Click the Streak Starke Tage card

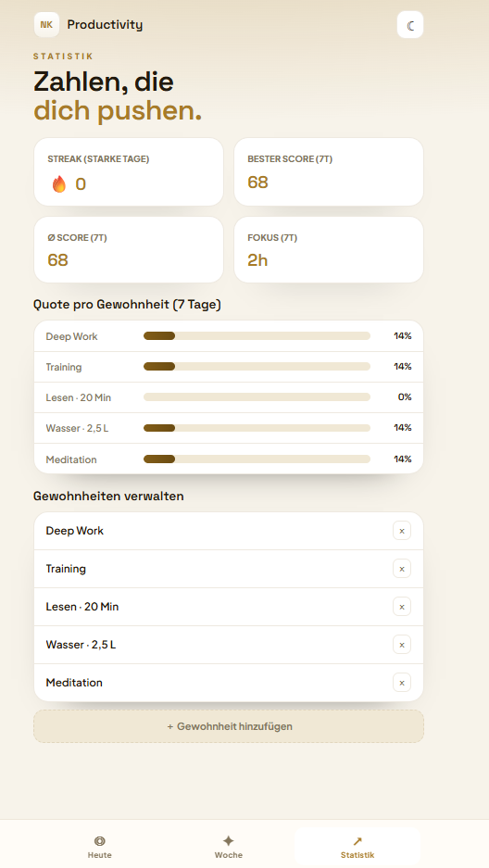point(129,171)
